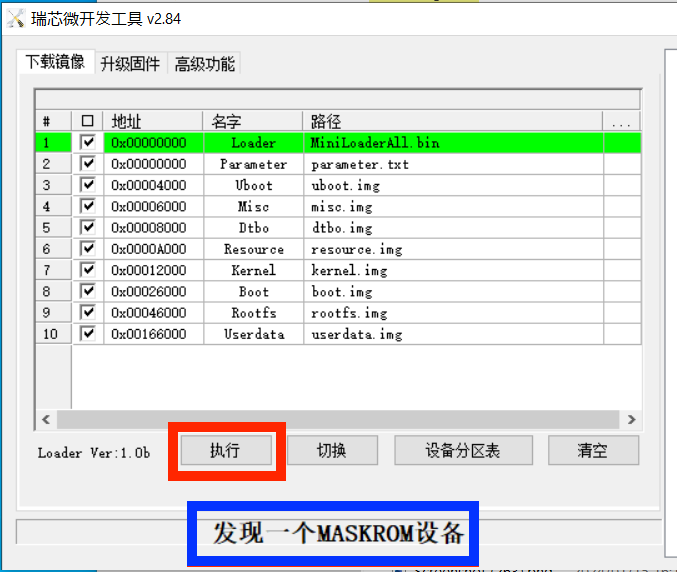Image resolution: width=677 pixels, height=572 pixels.
Task: Click the '...' column header
Action: [621, 121]
